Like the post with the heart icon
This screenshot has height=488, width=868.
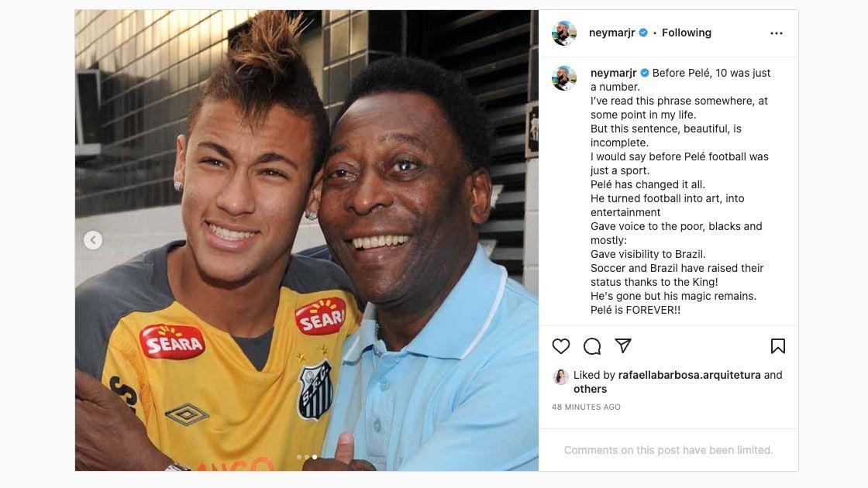point(561,346)
